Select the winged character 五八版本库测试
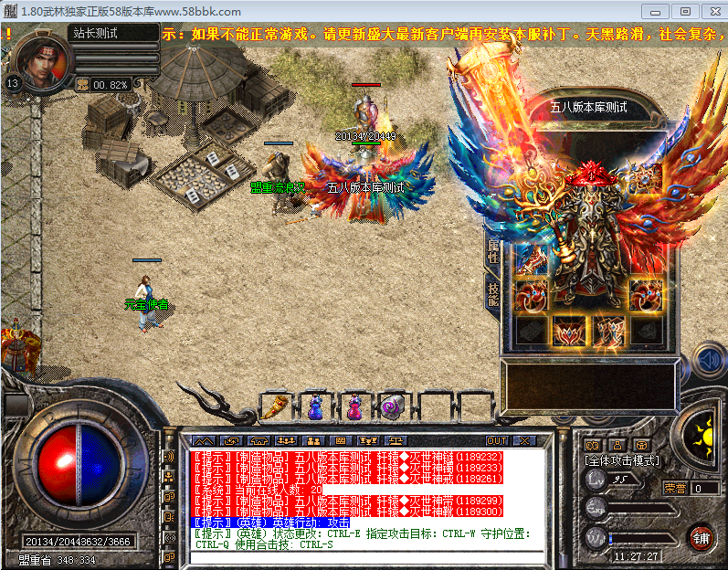The height and width of the screenshot is (570, 728). point(367,185)
